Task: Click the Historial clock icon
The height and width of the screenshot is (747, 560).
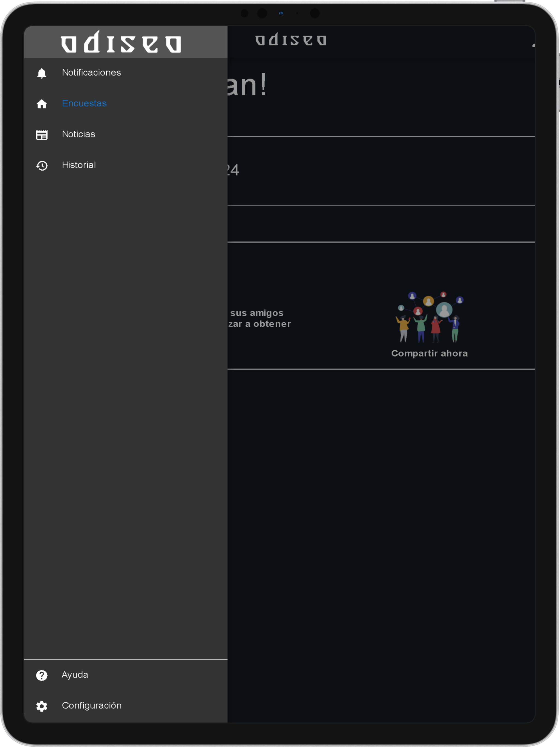Action: (42, 165)
